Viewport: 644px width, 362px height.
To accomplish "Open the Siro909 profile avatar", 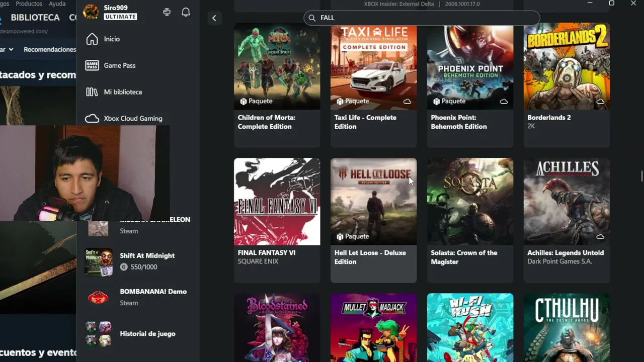I will point(91,12).
